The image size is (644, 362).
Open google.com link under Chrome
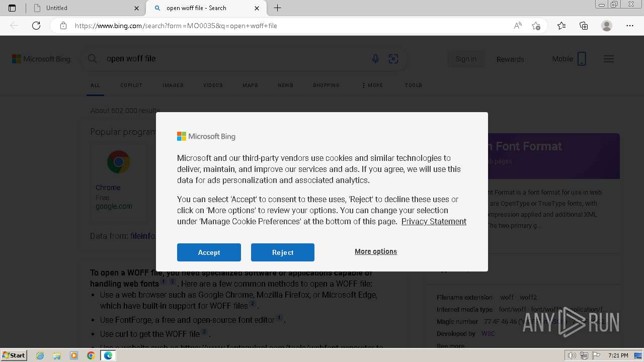coord(114,206)
